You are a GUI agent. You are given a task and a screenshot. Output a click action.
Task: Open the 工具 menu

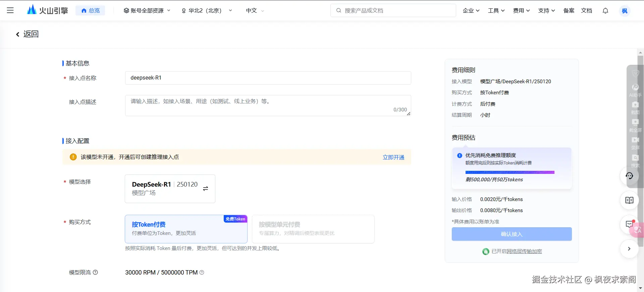point(496,10)
